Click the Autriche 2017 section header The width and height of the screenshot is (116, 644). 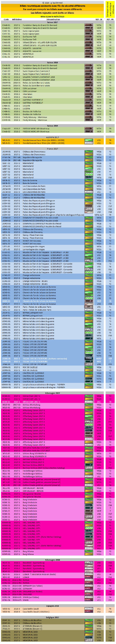52,137
